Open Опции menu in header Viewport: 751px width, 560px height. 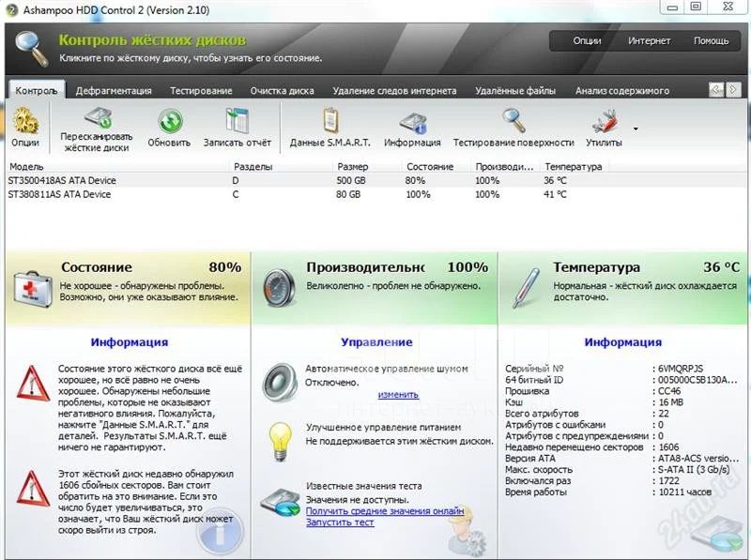point(587,40)
